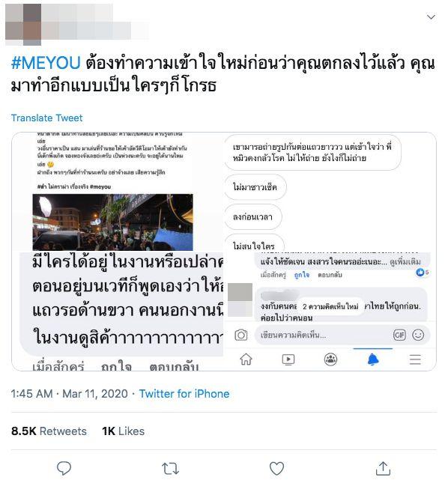View the 1K Likes list
448x486 pixels.
(x=124, y=431)
